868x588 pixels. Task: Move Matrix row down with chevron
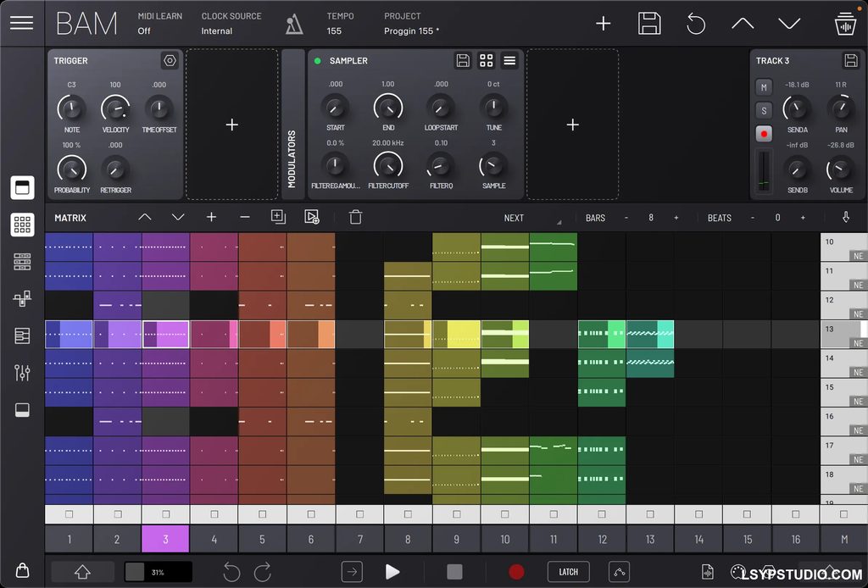click(178, 218)
